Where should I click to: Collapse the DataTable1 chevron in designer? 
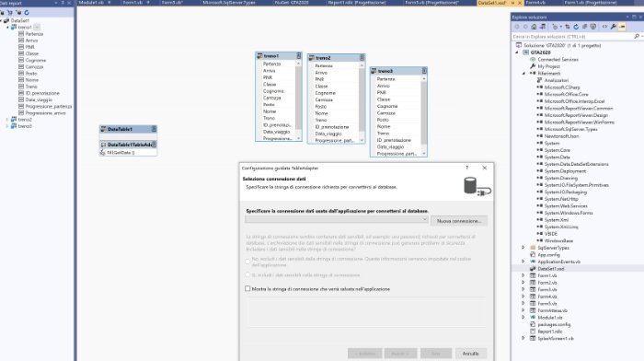point(154,129)
